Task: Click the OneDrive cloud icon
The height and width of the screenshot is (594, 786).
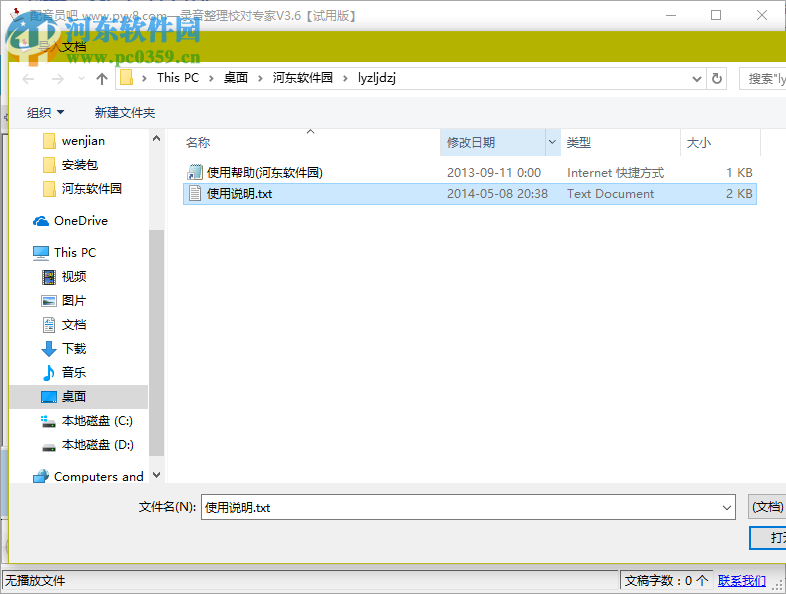Action: coord(41,221)
